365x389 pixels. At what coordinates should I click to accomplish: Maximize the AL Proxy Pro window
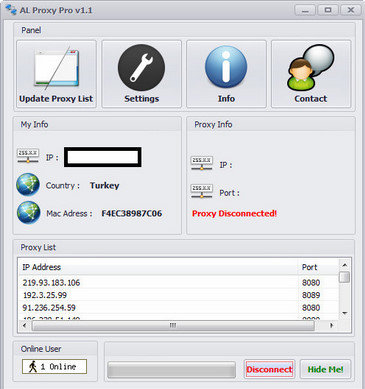pyautogui.click(x=328, y=10)
